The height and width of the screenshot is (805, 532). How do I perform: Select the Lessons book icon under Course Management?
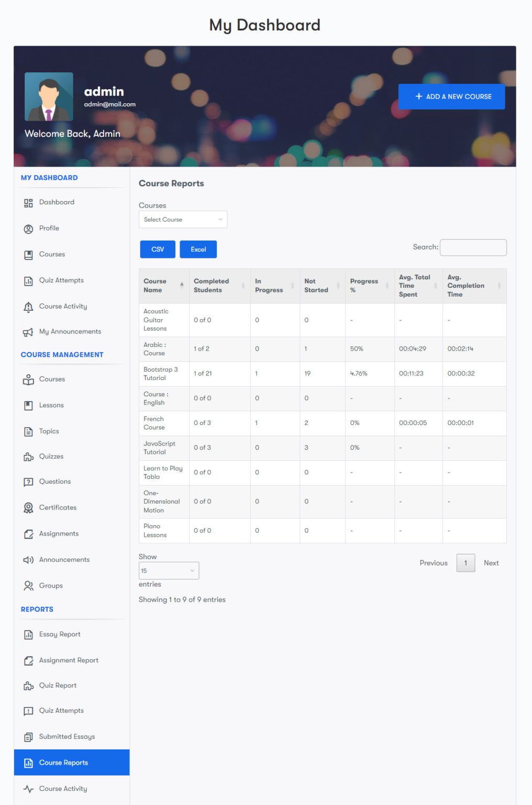coord(28,405)
